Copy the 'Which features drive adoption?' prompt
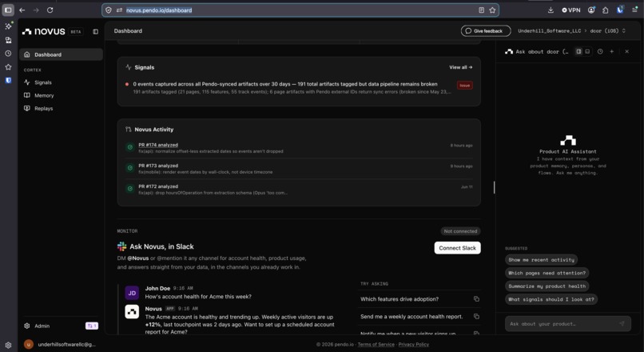The width and height of the screenshot is (644, 352). 476,299
